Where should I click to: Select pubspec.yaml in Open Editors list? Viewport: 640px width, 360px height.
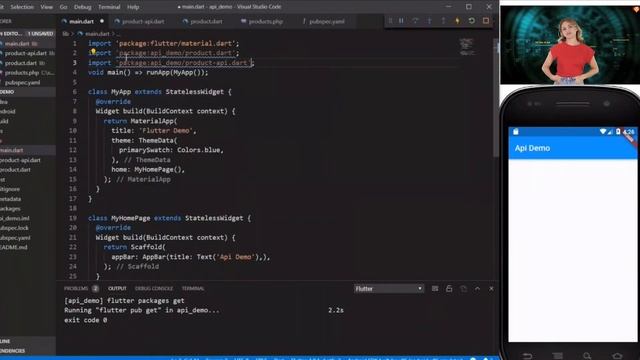(28, 82)
